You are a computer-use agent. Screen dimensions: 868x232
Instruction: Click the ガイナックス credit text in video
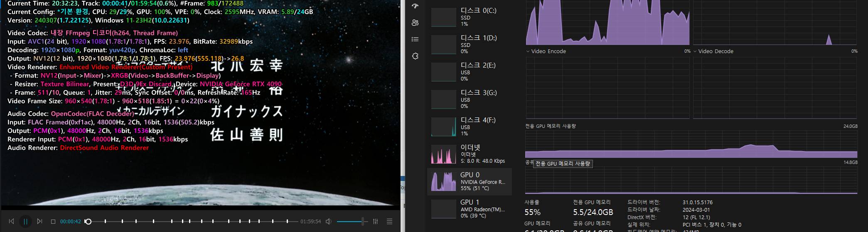pyautogui.click(x=246, y=111)
